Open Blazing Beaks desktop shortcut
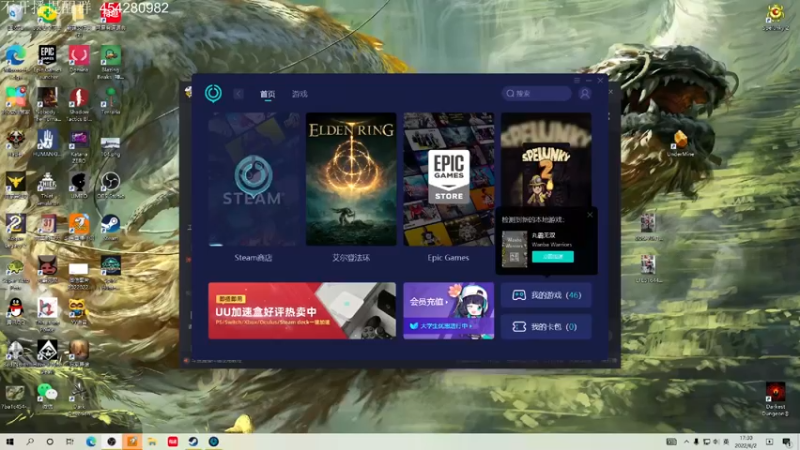 click(x=110, y=62)
